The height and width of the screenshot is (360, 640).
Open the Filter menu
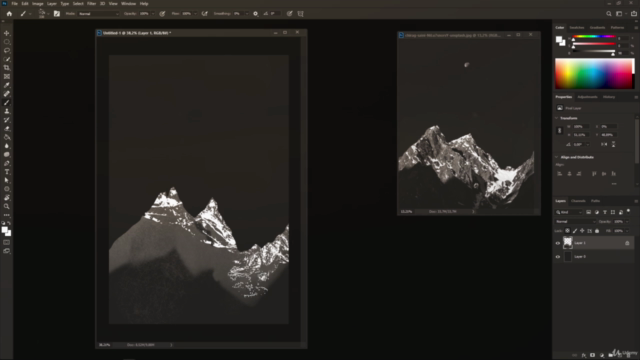pos(91,4)
